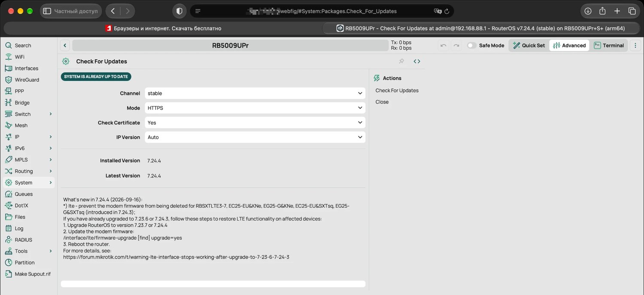
Task: Click the Close action
Action: point(382,102)
